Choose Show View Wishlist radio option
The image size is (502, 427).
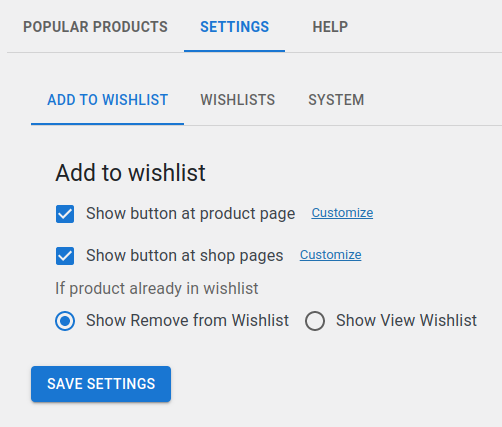pyautogui.click(x=315, y=321)
